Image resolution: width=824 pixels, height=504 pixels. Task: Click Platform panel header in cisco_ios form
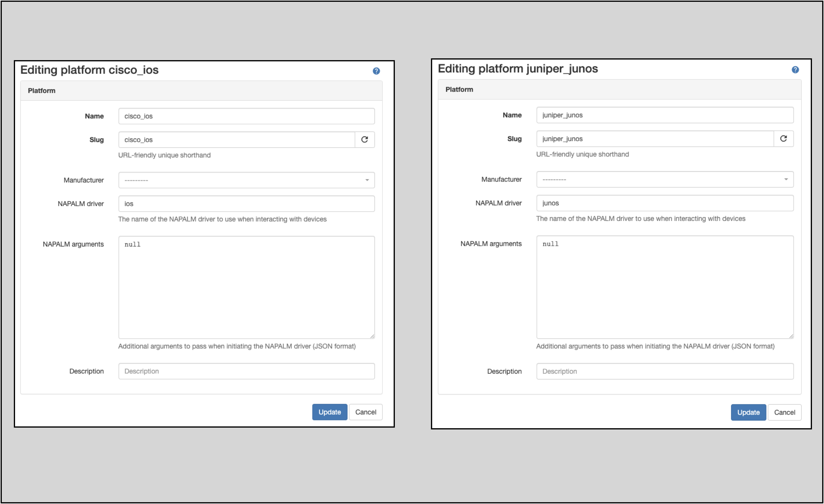click(x=201, y=91)
